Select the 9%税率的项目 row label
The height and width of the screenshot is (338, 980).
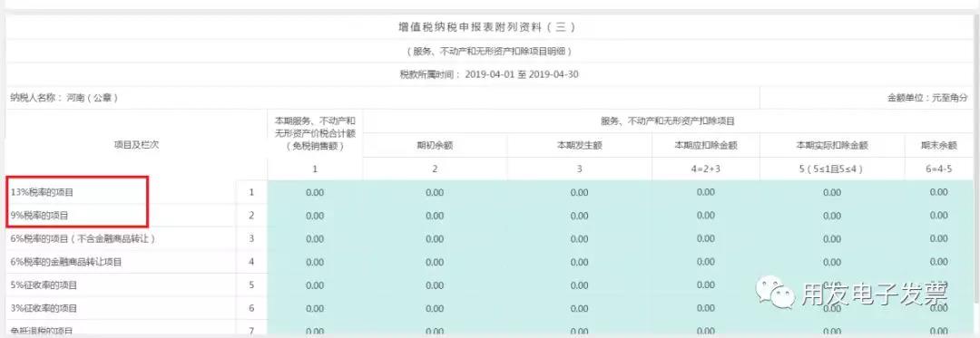(x=39, y=216)
